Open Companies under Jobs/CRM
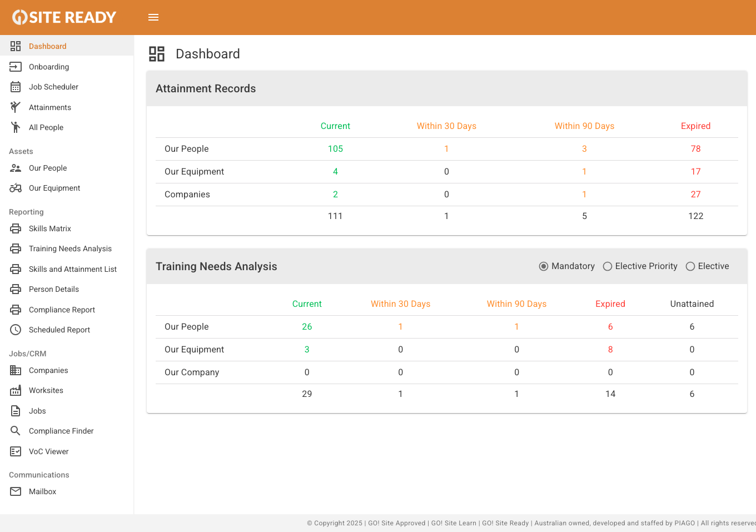This screenshot has width=756, height=532. pos(67,370)
